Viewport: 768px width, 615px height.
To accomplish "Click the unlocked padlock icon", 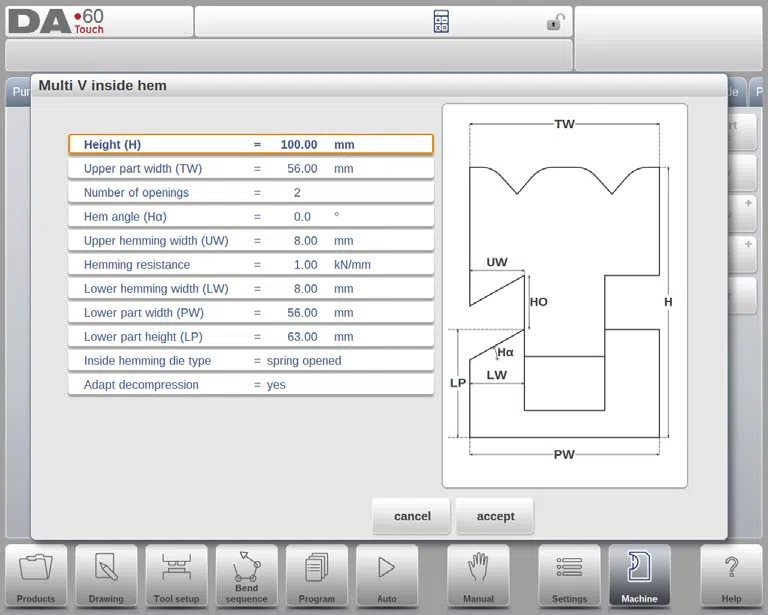I will pos(555,22).
